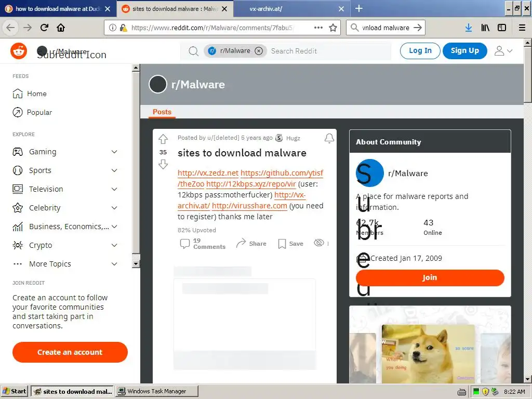532x399 pixels.
Task: Close the vx-archiv.at tab
Action: 341,9
